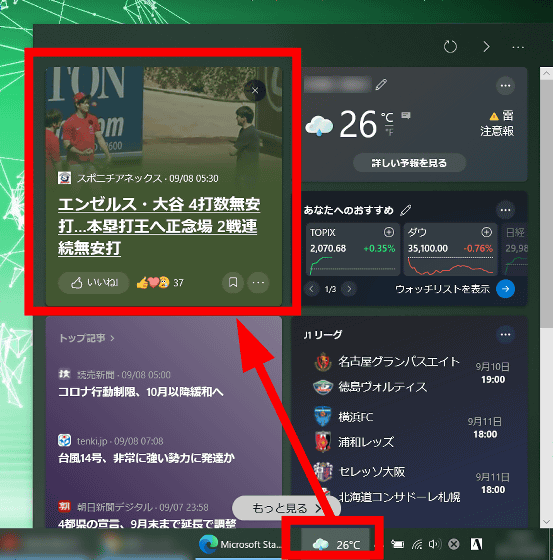Click 詳しい予報を見る button

click(x=409, y=163)
